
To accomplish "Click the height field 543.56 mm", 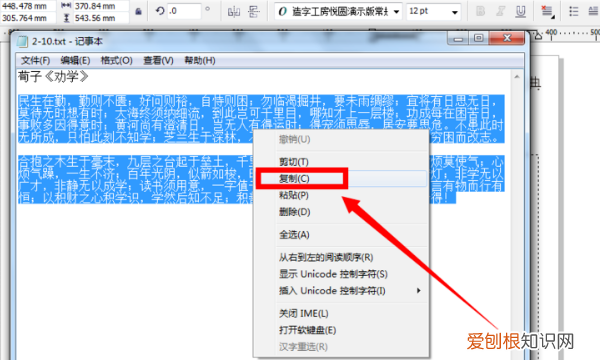I will [x=100, y=18].
